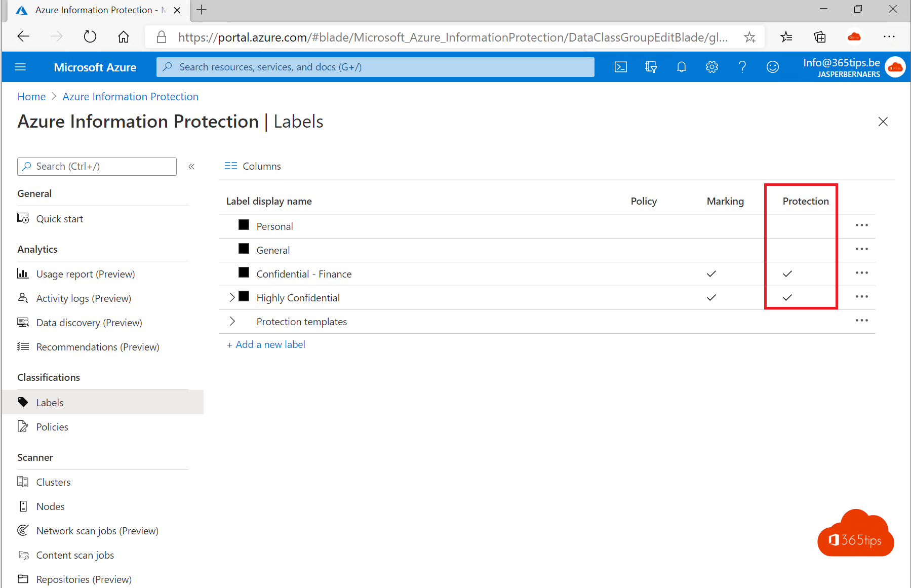This screenshot has height=588, width=911.
Task: Click the Protection column header
Action: click(806, 201)
